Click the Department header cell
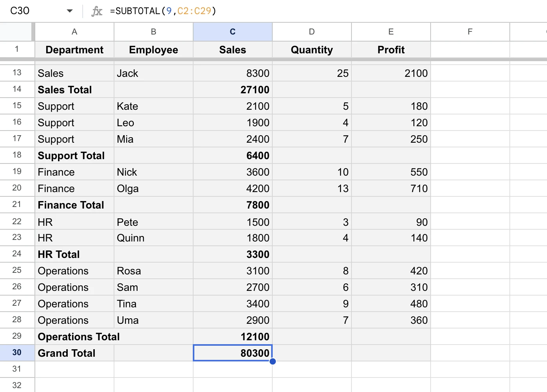This screenshot has width=547, height=392. 74,50
